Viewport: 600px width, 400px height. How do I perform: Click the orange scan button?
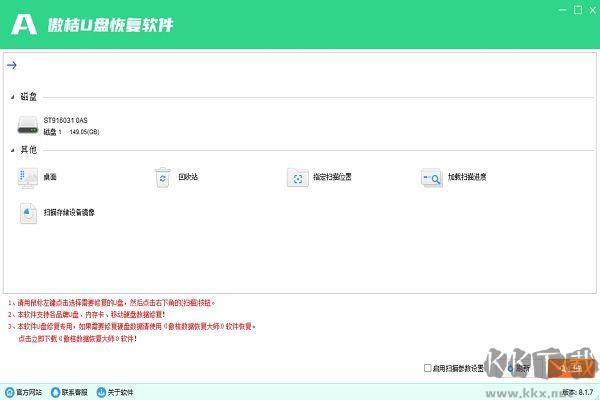coord(572,368)
